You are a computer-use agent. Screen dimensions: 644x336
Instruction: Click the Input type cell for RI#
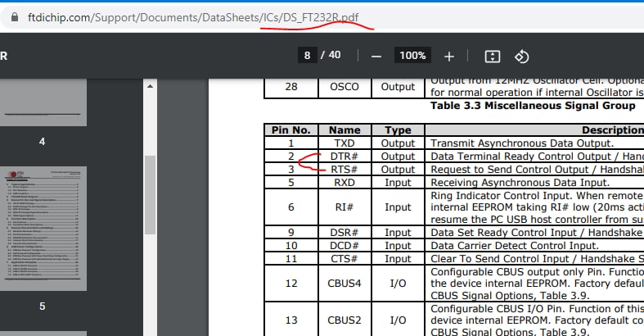(x=398, y=207)
